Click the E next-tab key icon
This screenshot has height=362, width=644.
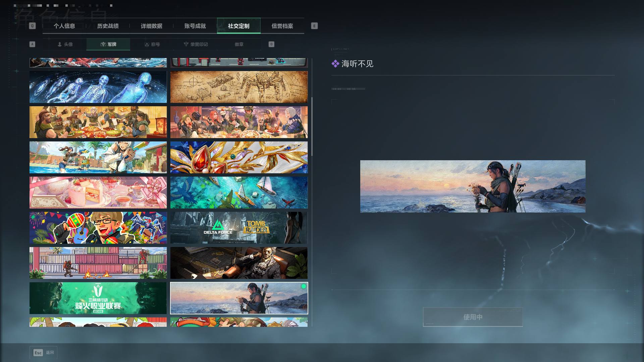[314, 26]
